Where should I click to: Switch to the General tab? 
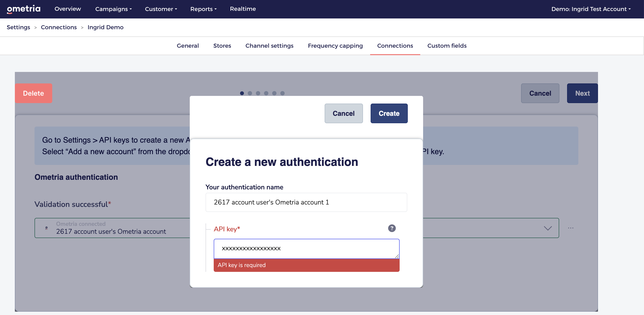tap(188, 46)
